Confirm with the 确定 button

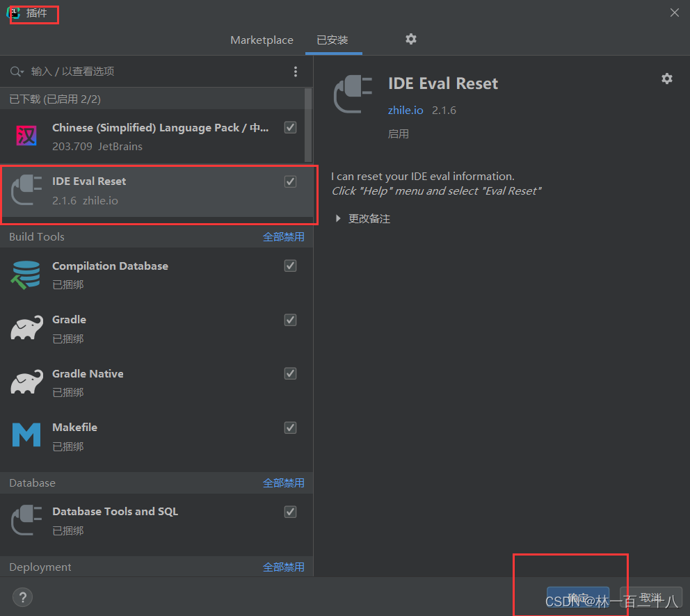[578, 598]
